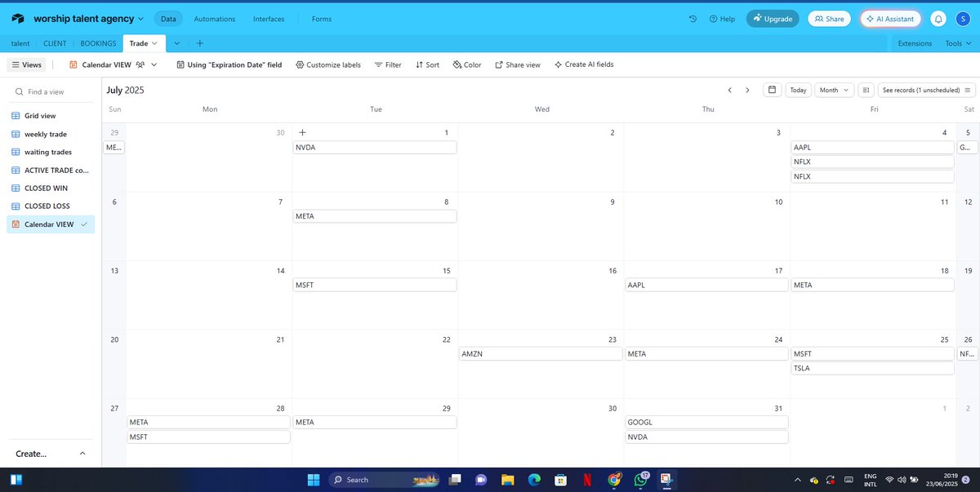This screenshot has width=980, height=492.
Task: Add a record on July 1 plus icon
Action: 302,132
